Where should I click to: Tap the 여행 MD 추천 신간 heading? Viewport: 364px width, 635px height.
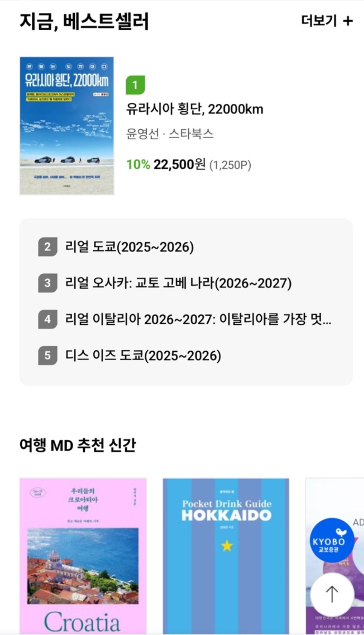click(x=77, y=445)
